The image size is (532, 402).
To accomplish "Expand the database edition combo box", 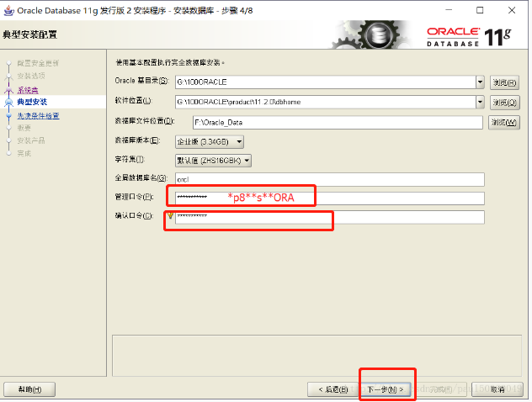I will tap(210, 141).
